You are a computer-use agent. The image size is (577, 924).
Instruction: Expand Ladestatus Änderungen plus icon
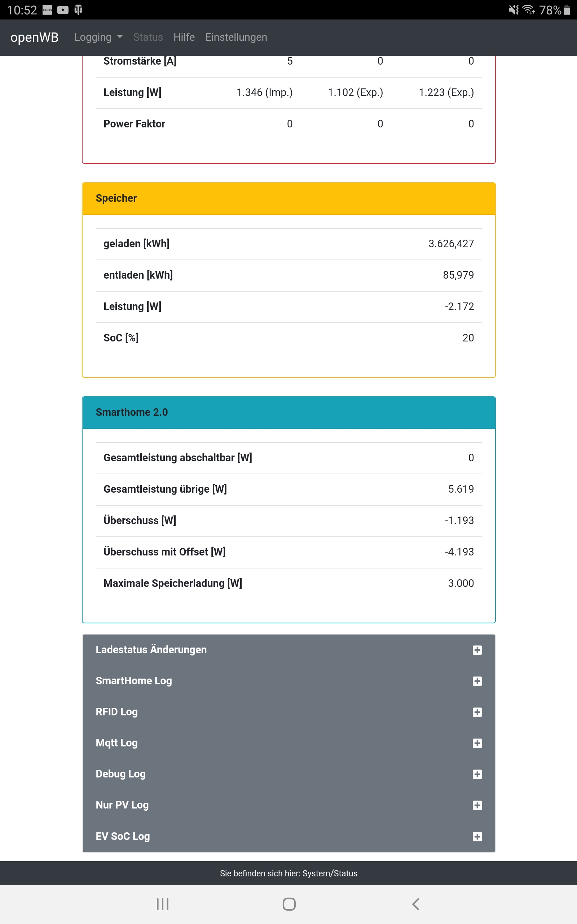(477, 650)
